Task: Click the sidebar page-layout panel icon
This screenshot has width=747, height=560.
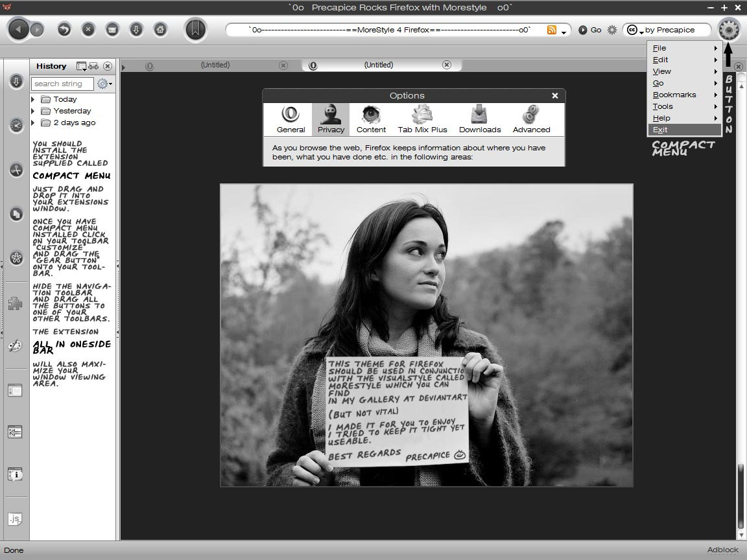Action: 16,390
